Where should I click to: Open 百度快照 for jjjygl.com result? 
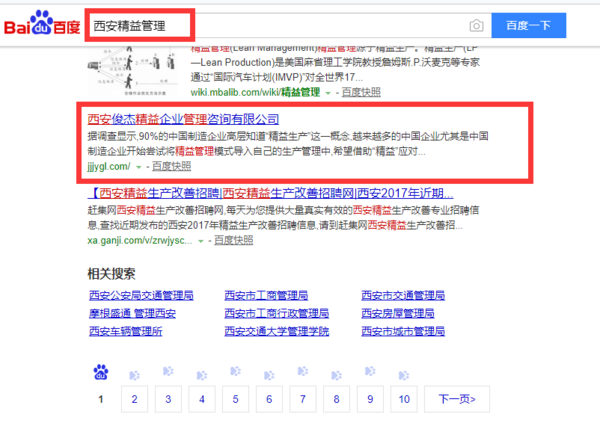[171, 167]
